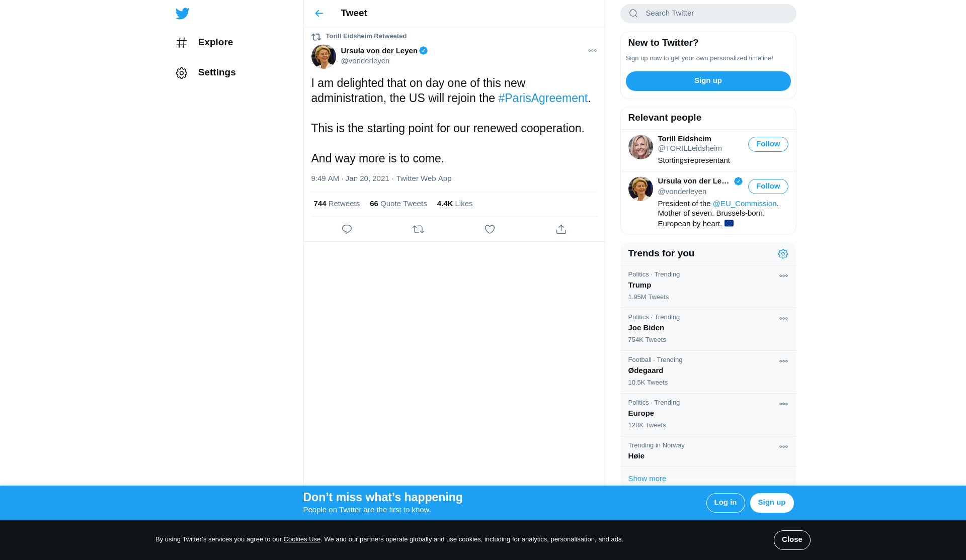Click the white Sign up button on bottom banner
Screen dimensions: 966x560
pos(771,503)
